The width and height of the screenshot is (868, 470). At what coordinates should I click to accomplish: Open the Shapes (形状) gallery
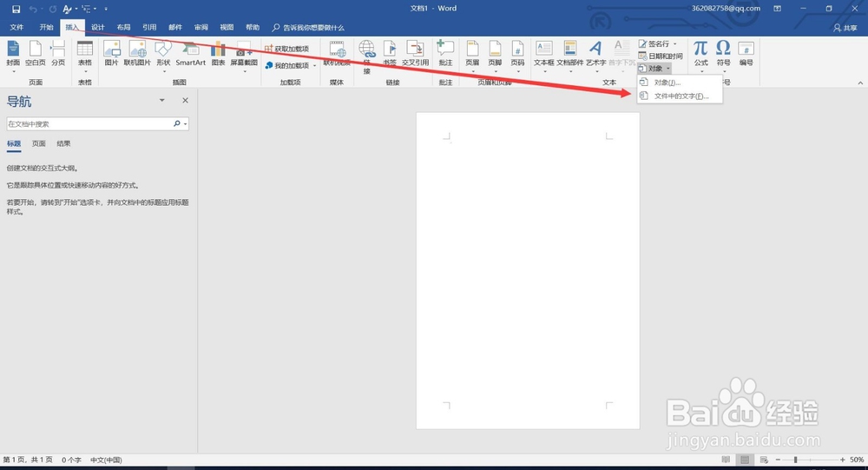[163, 55]
